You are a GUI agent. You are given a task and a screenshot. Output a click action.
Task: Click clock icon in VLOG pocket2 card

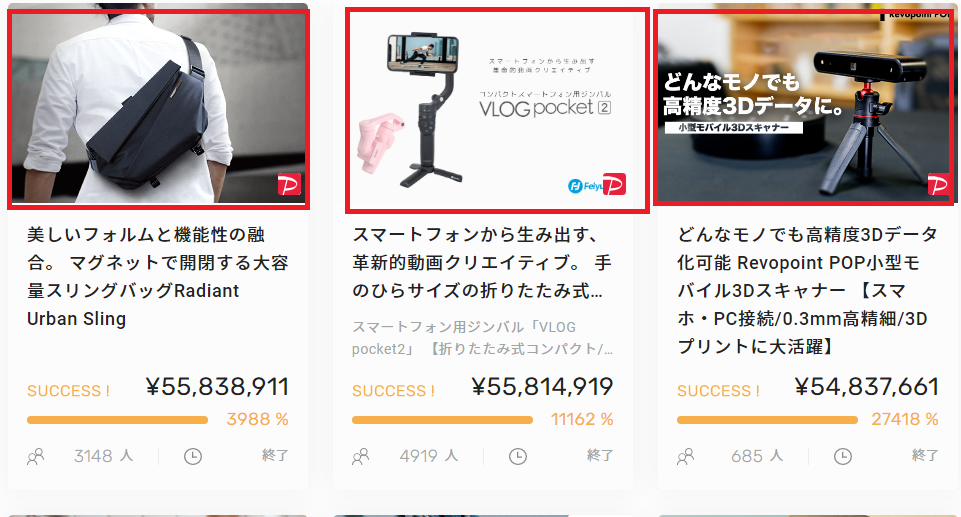coord(518,456)
